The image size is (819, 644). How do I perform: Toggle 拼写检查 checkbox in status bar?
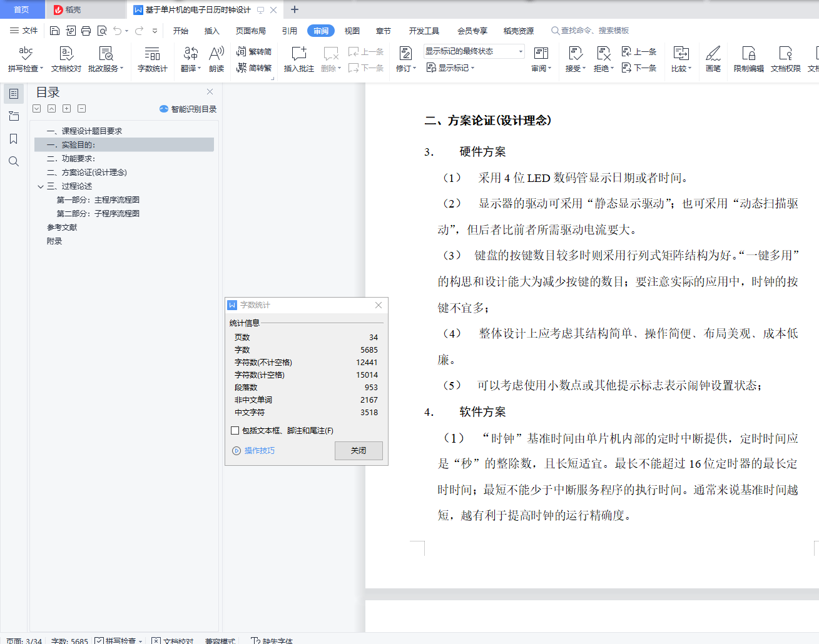point(99,641)
